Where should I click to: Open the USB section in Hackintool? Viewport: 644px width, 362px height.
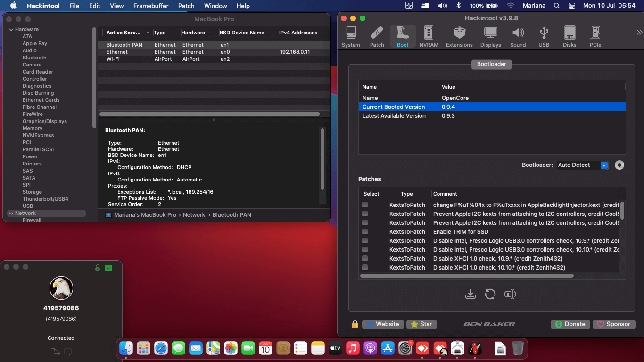544,37
